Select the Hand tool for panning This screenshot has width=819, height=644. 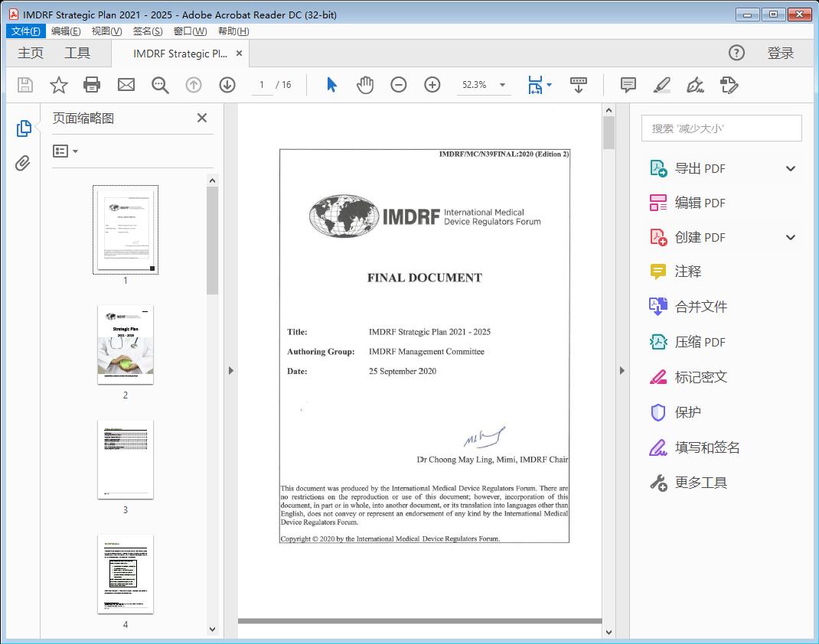365,85
